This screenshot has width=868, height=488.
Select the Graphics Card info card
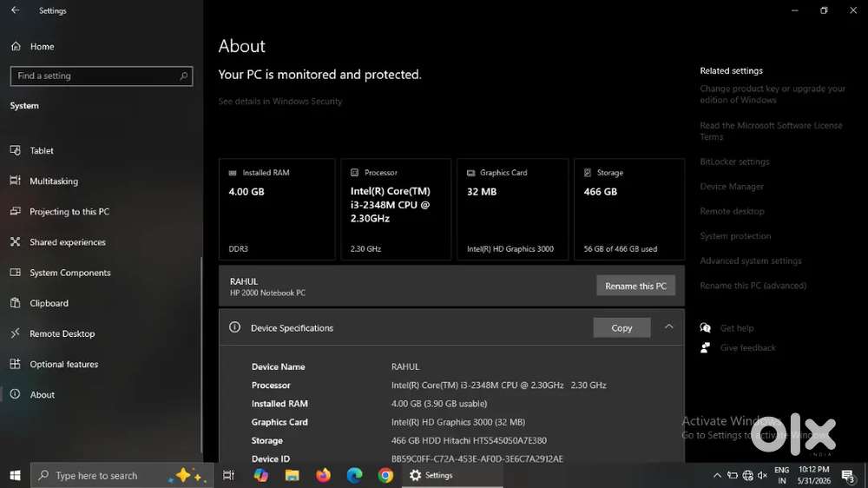coord(513,209)
